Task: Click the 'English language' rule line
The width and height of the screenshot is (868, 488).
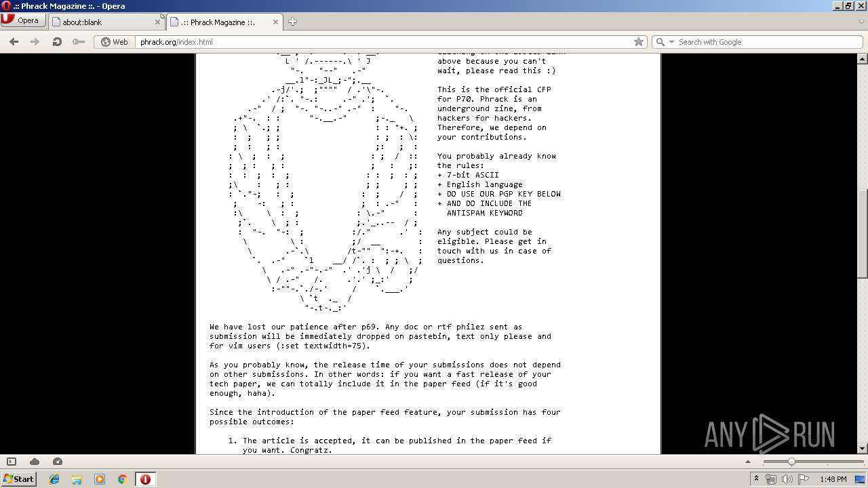Action: [x=480, y=184]
